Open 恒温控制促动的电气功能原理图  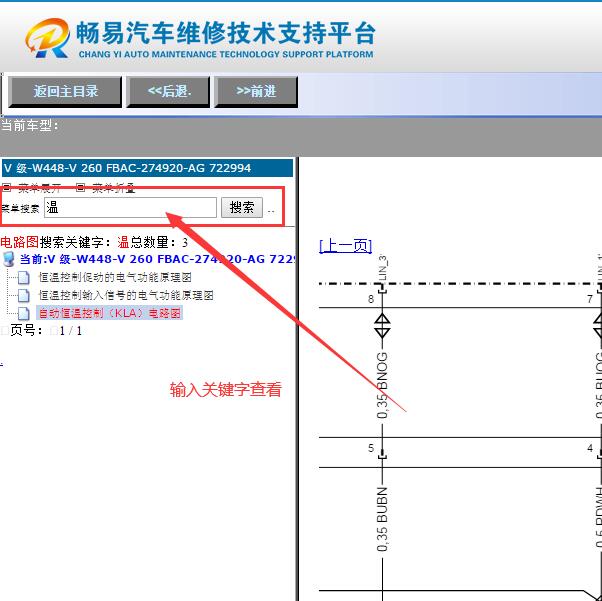[x=115, y=277]
